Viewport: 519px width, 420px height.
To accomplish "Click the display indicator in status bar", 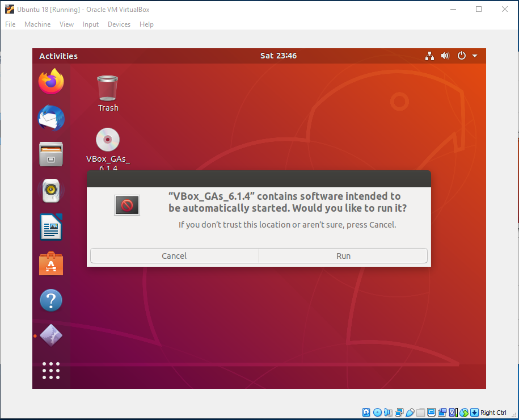I will [431, 413].
